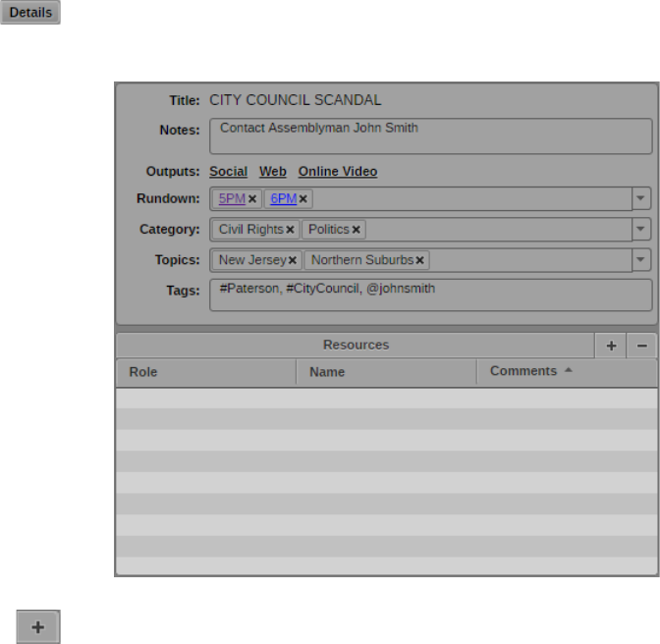Remove the Civil Rights category tag
660x644 pixels.
click(290, 230)
